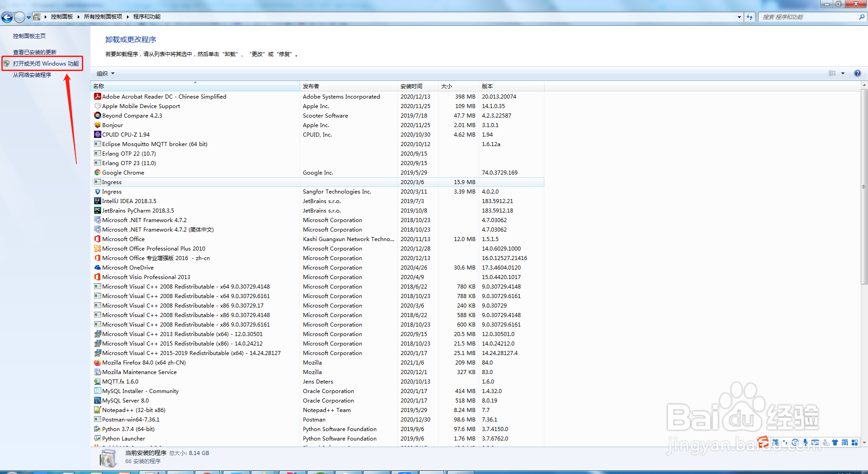Select Microsoft Office 专业增强版 2016 zh-cn
This screenshot has height=474, width=868.
coord(318,258)
